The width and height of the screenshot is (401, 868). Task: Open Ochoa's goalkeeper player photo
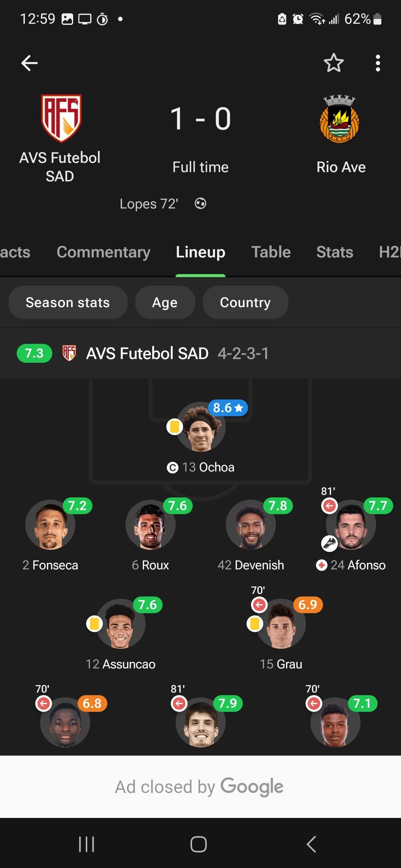pyautogui.click(x=200, y=427)
